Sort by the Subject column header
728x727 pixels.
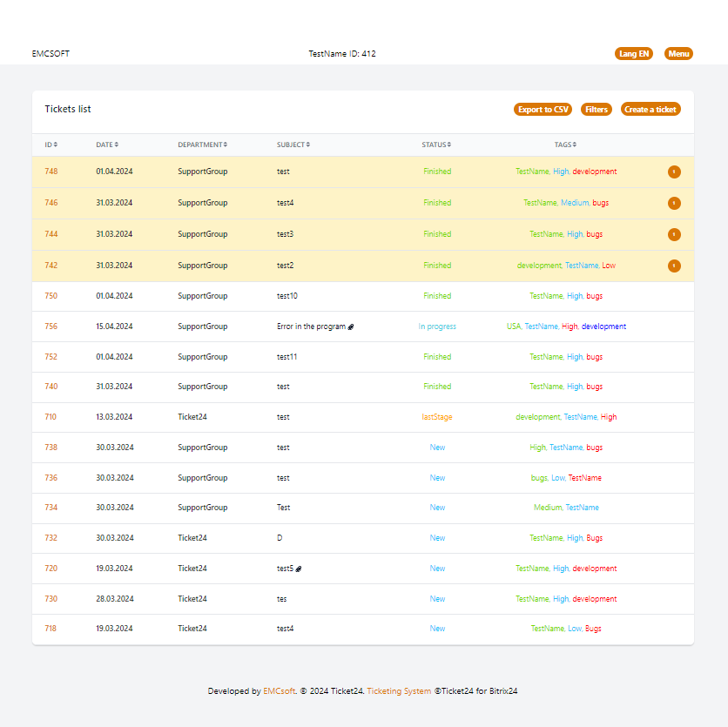(x=293, y=145)
